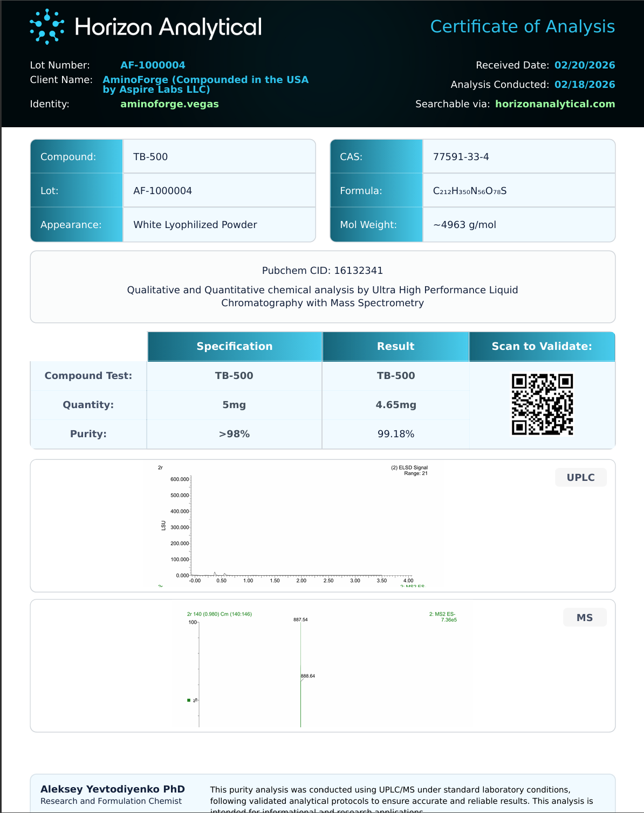The width and height of the screenshot is (644, 813).
Task: Select the MS label badge
Action: 585,617
